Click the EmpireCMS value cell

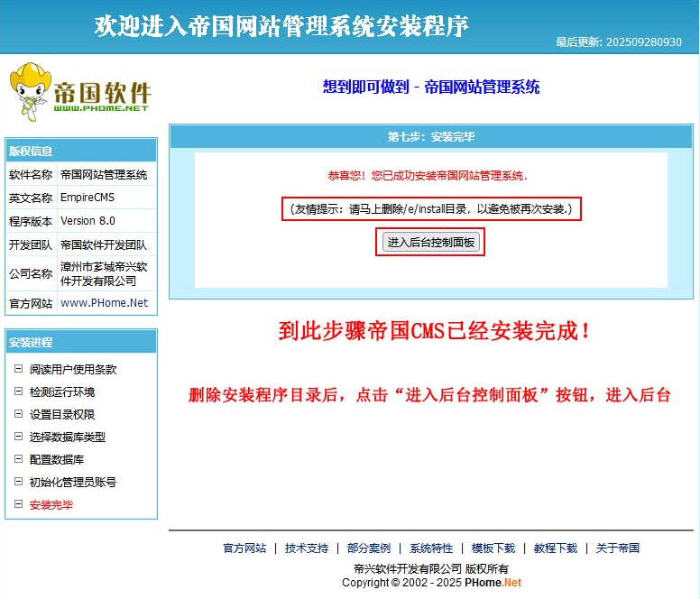point(107,198)
